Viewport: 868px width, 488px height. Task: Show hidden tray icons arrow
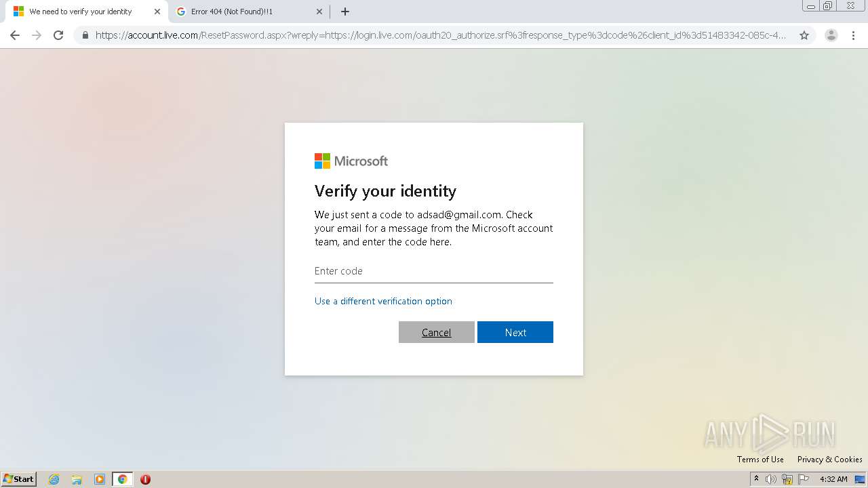coord(756,479)
